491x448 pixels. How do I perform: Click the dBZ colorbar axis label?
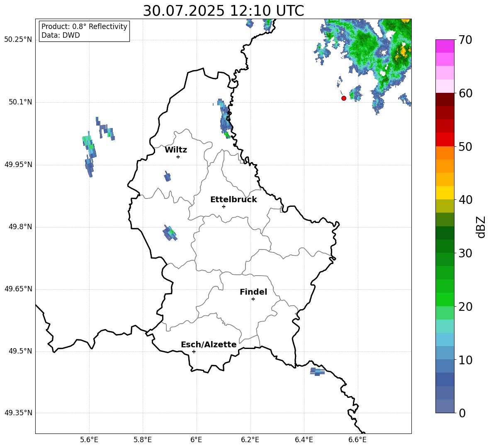tap(481, 227)
